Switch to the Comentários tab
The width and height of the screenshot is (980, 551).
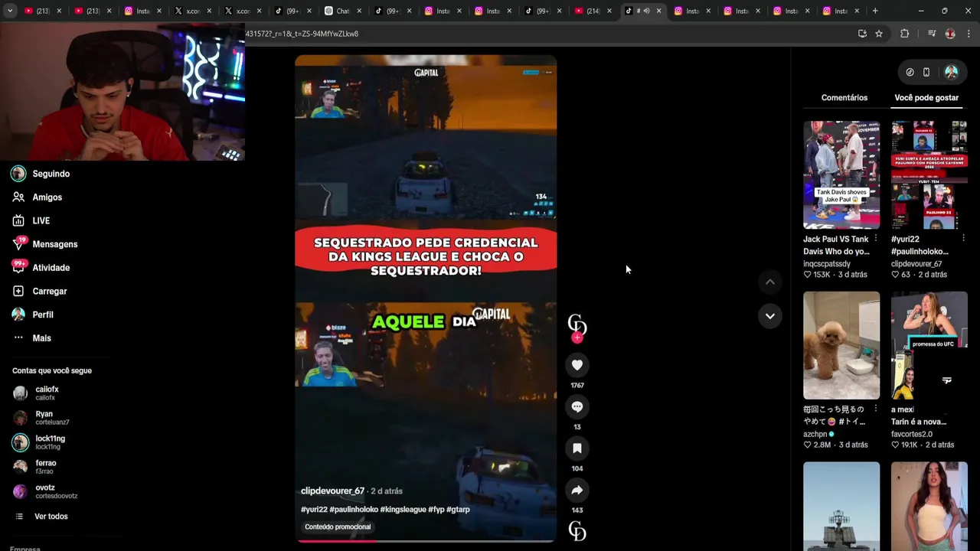click(844, 98)
